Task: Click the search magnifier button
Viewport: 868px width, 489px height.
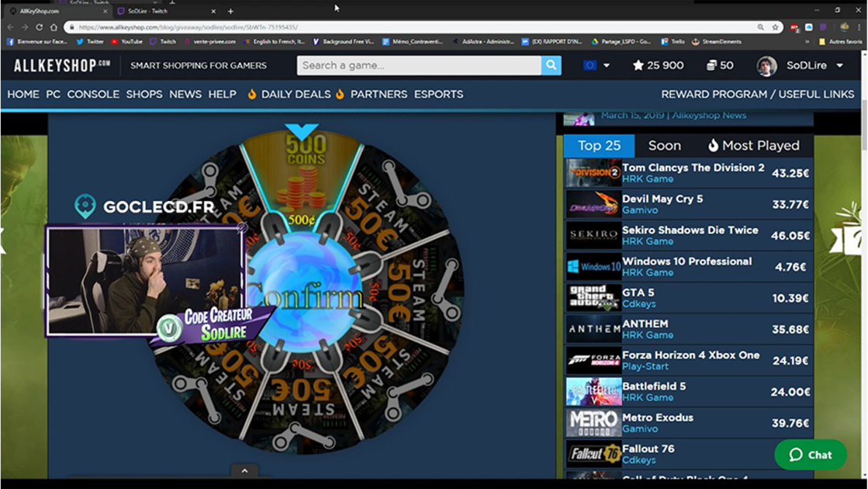Action: tap(551, 65)
